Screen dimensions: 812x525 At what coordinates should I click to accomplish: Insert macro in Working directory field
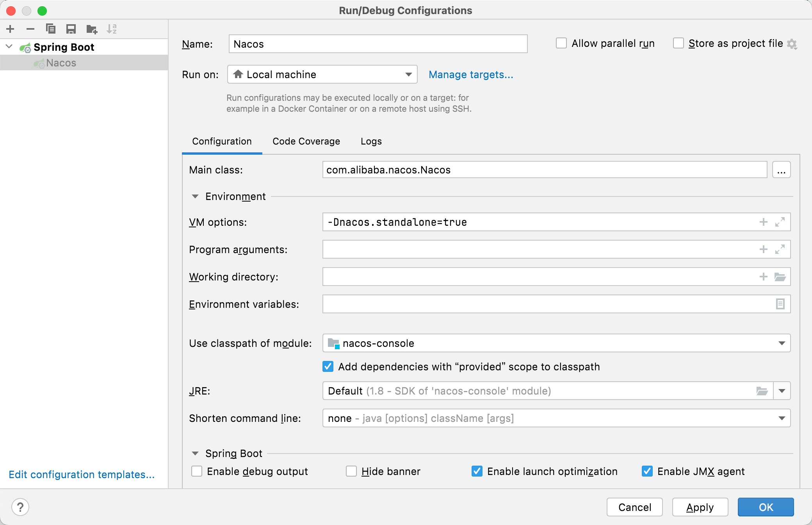coord(764,277)
